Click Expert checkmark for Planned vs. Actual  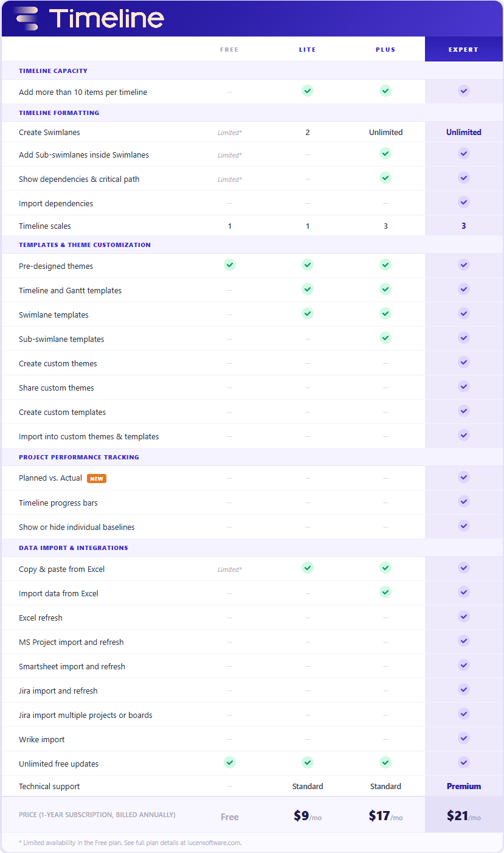[464, 477]
